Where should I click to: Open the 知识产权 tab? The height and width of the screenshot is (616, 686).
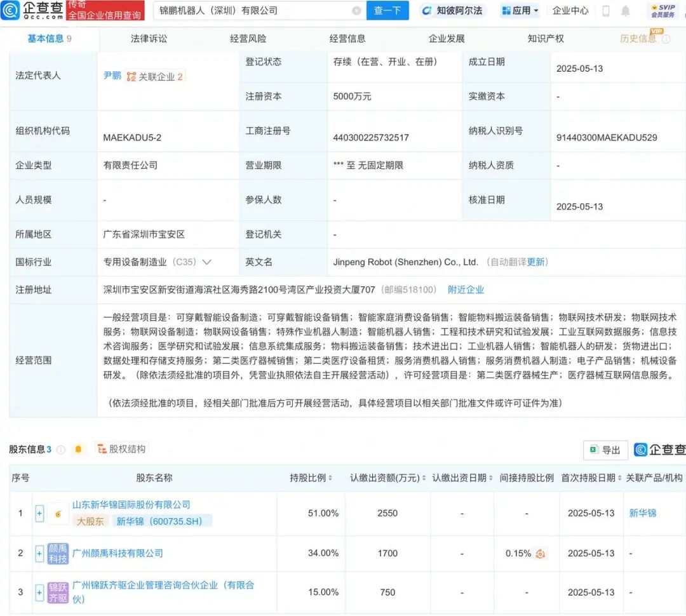point(546,39)
